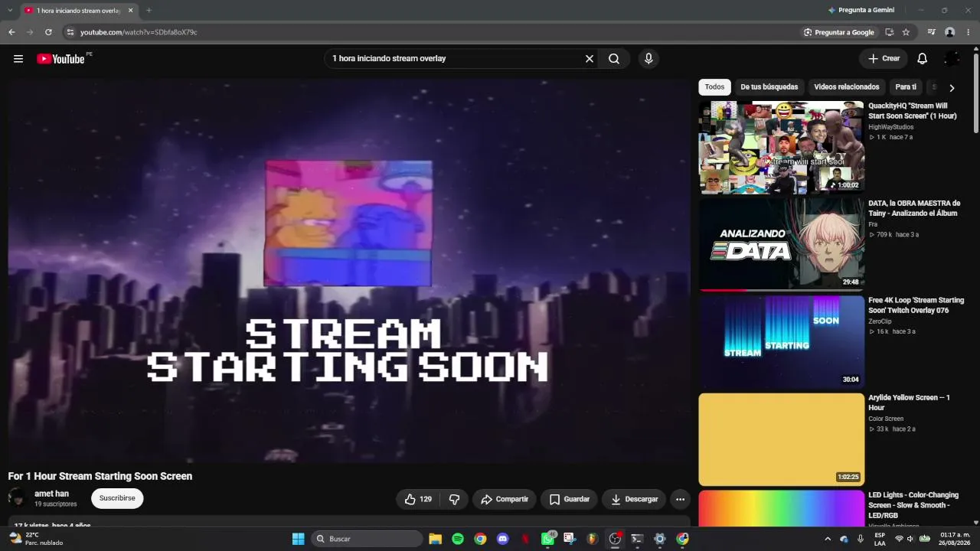
Task: Clear the YouTube search text
Action: (x=590, y=59)
